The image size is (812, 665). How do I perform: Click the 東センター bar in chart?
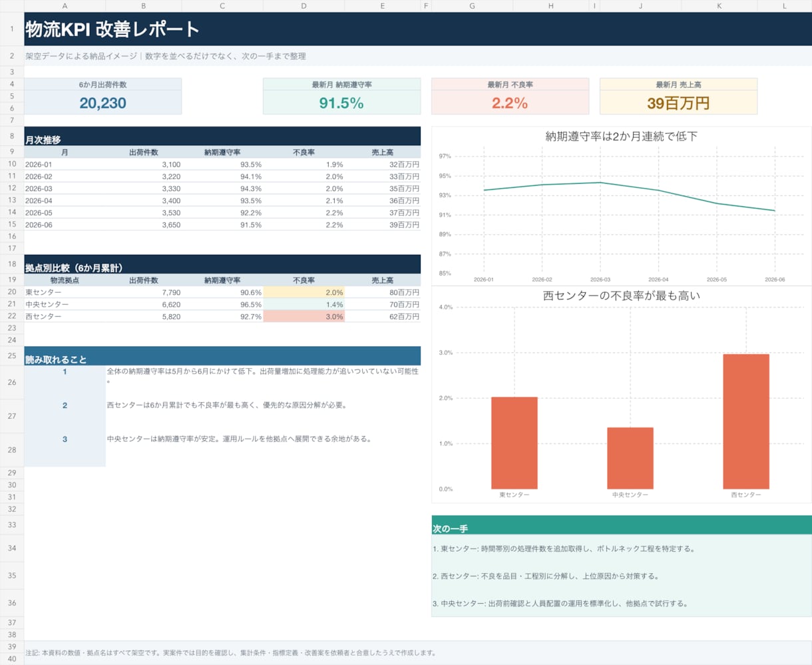coord(514,443)
